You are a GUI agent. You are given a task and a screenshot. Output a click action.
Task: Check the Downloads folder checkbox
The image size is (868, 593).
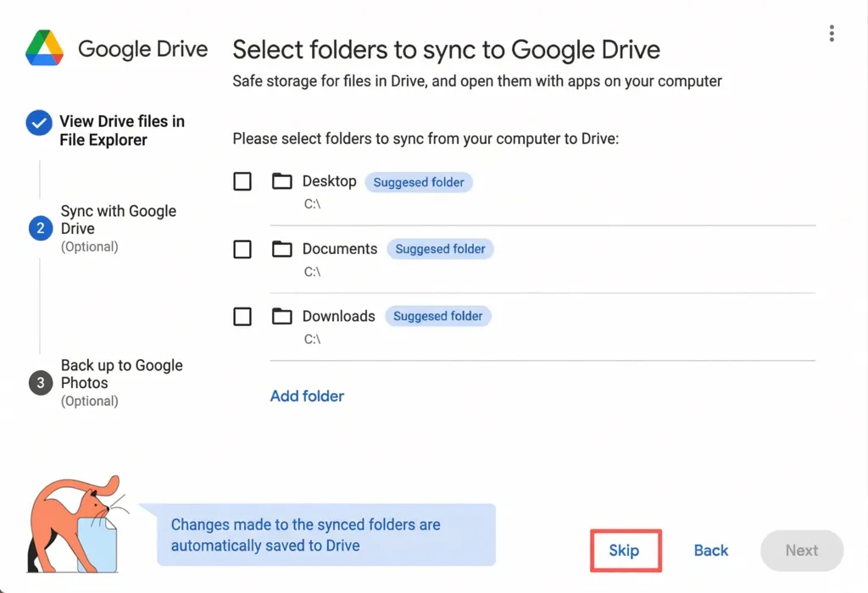click(242, 316)
